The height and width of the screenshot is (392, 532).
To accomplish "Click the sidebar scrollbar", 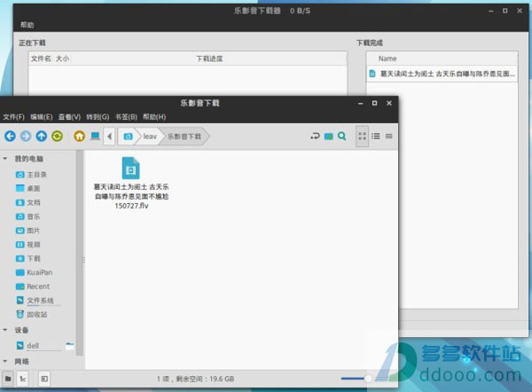I will [x=80, y=253].
